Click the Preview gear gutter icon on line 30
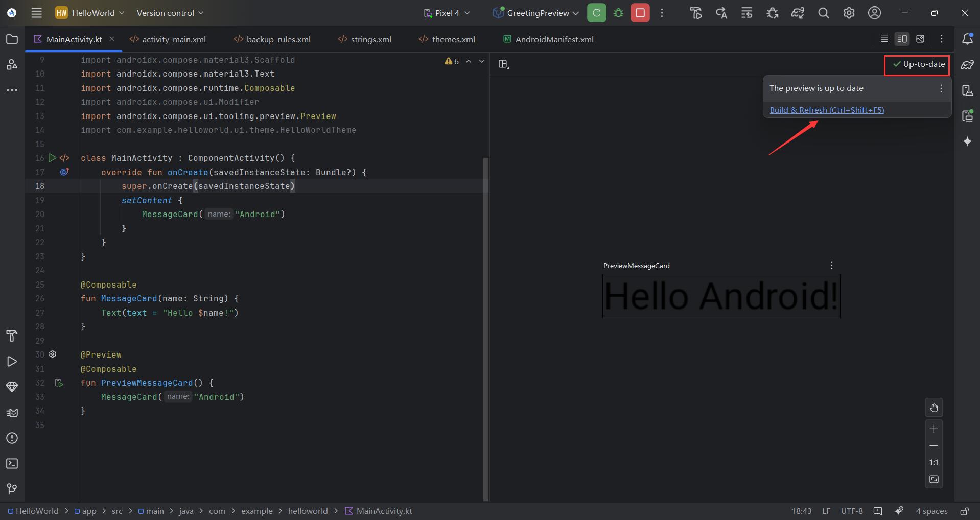 point(52,354)
